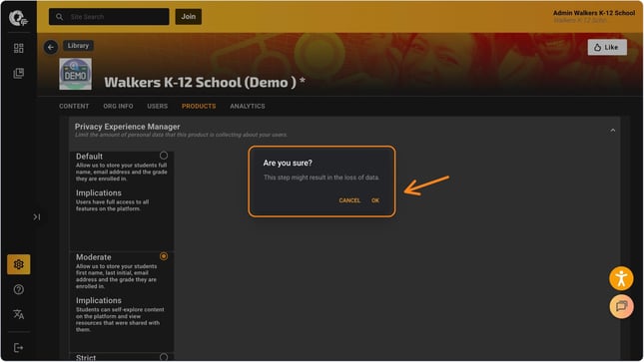Open the settings gear icon
This screenshot has height=362, width=644.
tap(19, 264)
